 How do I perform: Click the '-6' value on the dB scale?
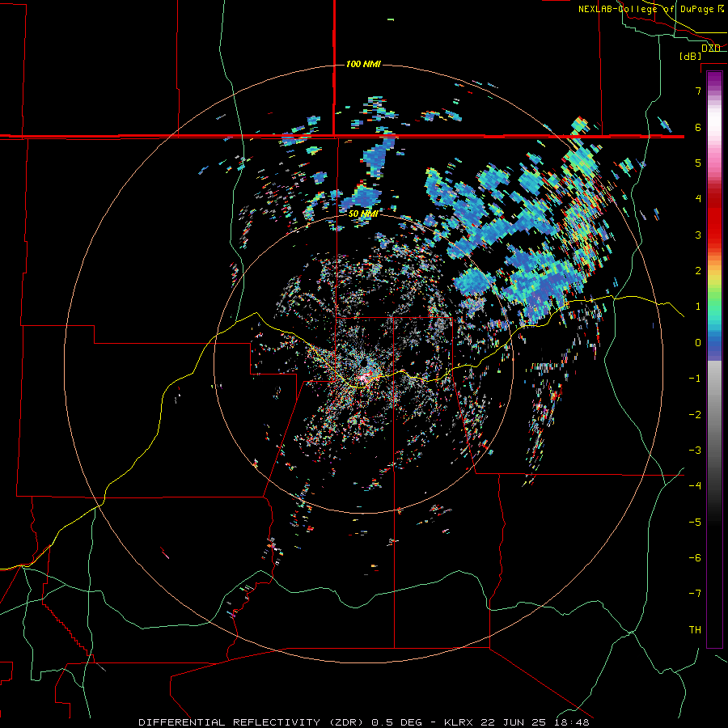pos(695,558)
